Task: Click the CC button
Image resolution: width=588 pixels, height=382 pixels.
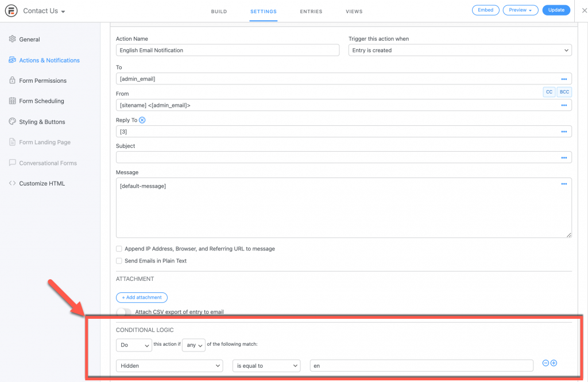Action: [549, 92]
